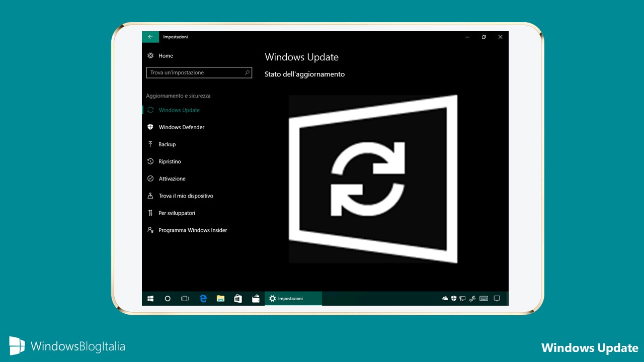Open File Explorer from the taskbar
The width and height of the screenshot is (644, 362).
pyautogui.click(x=220, y=299)
